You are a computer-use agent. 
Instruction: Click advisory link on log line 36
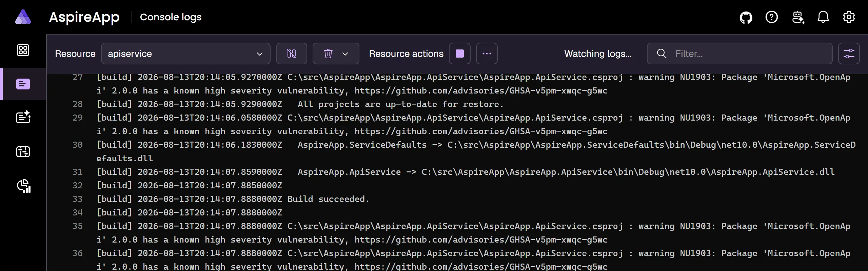[481, 267]
